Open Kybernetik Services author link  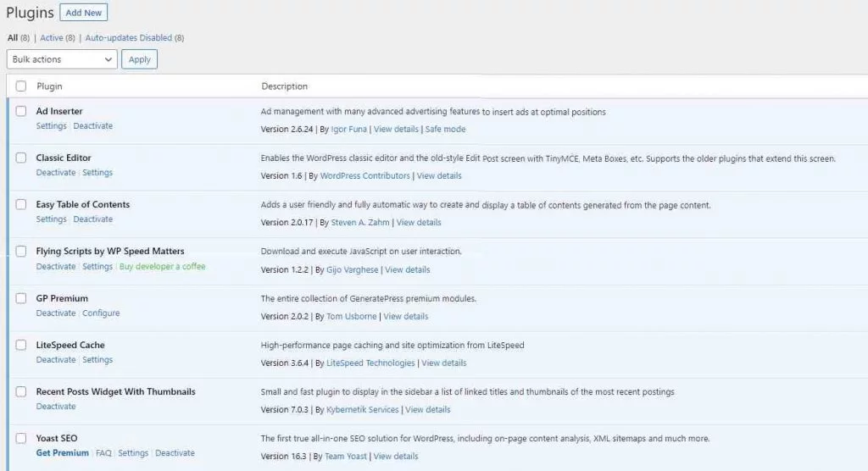pyautogui.click(x=363, y=409)
